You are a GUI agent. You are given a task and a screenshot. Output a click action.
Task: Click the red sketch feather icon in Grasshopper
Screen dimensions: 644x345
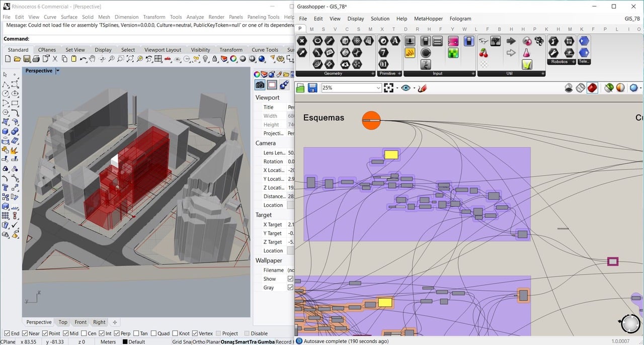pyautogui.click(x=422, y=88)
